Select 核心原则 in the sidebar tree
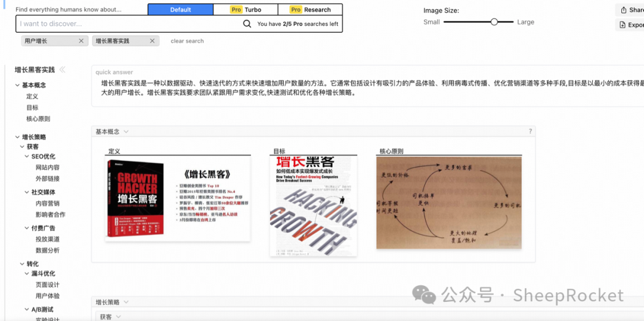Viewport: 644px width, 321px height. point(38,119)
